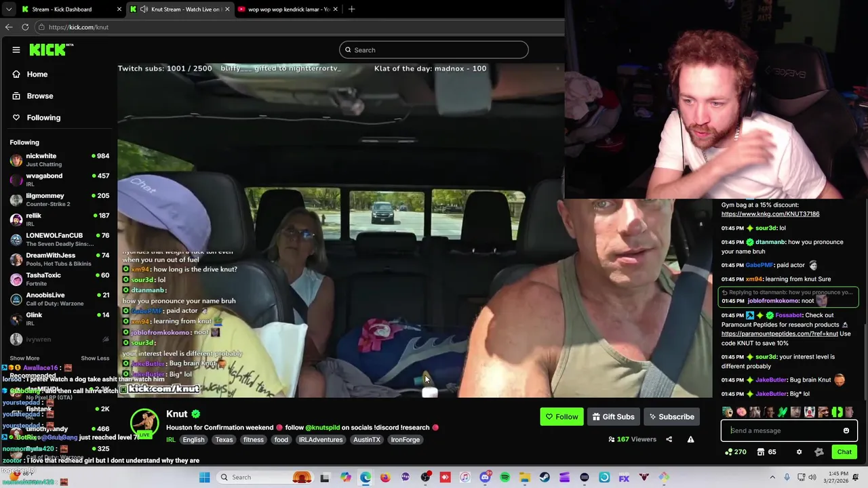
Task: Open lilgmommey's channel in the Following list
Action: pyautogui.click(x=59, y=200)
